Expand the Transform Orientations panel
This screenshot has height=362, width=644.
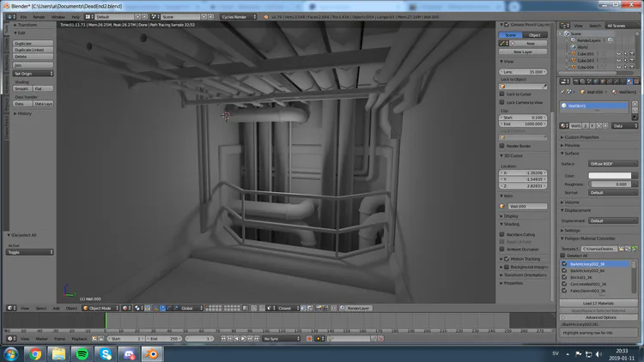(x=525, y=275)
